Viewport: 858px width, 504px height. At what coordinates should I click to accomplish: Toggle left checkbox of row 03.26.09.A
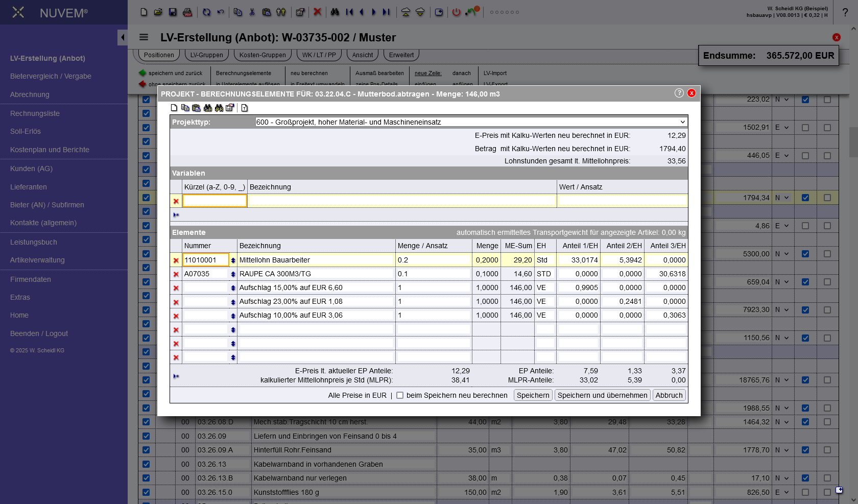[146, 450]
